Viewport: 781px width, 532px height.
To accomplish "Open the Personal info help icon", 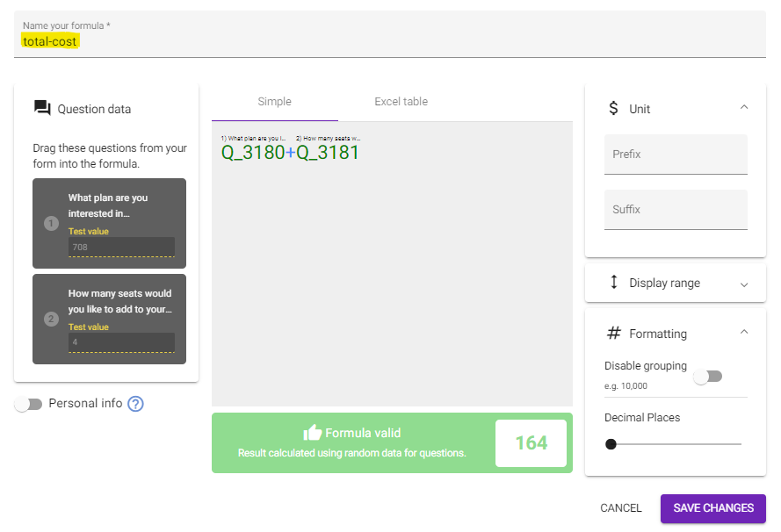I will [135, 404].
